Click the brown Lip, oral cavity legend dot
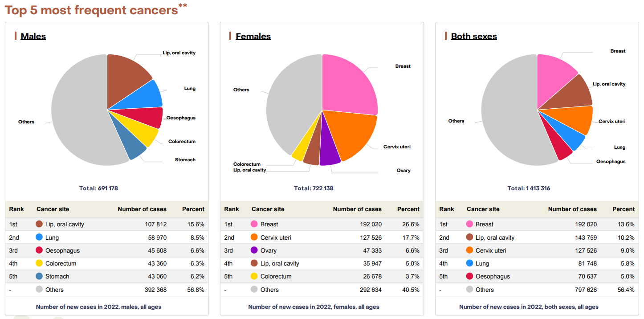The height and width of the screenshot is (319, 644). point(39,224)
